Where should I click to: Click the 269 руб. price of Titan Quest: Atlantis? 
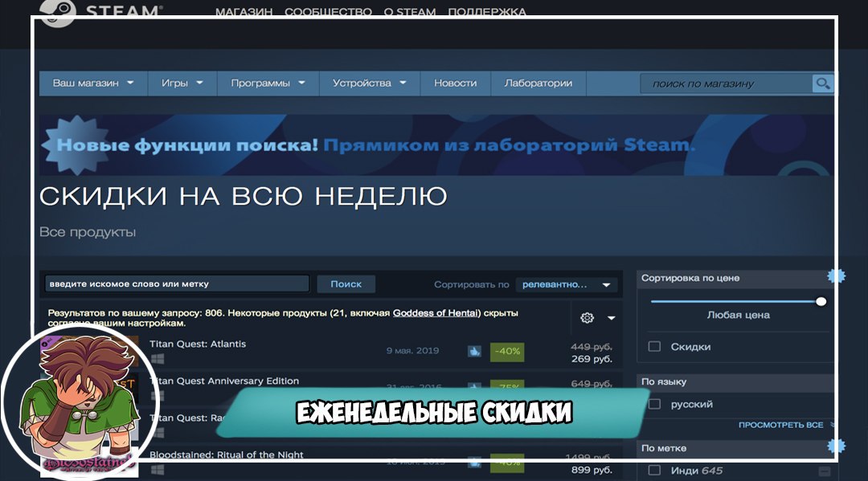pos(592,359)
